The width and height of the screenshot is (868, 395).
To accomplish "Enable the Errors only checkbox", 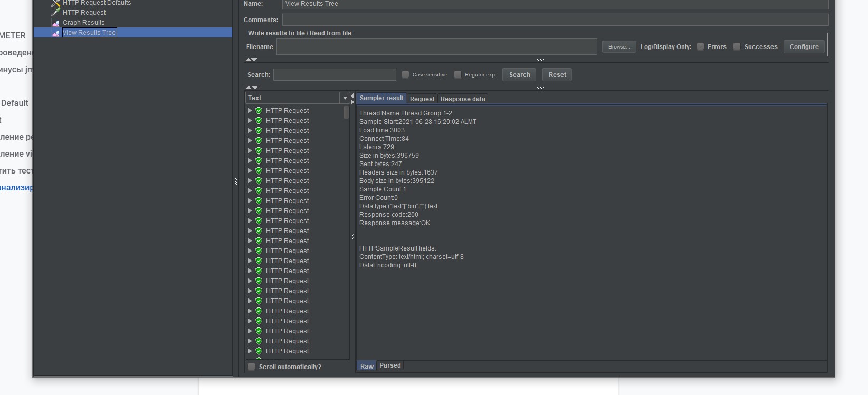I will (700, 46).
